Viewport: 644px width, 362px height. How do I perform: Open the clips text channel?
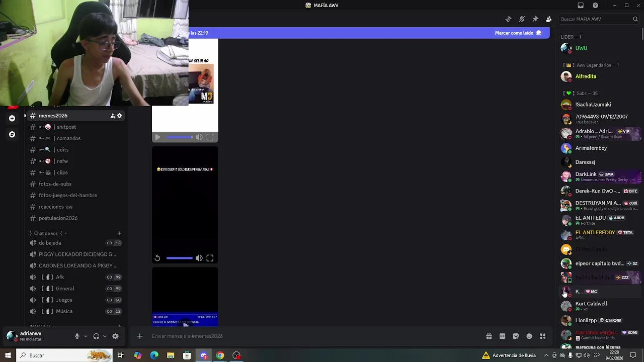[x=75, y=172]
